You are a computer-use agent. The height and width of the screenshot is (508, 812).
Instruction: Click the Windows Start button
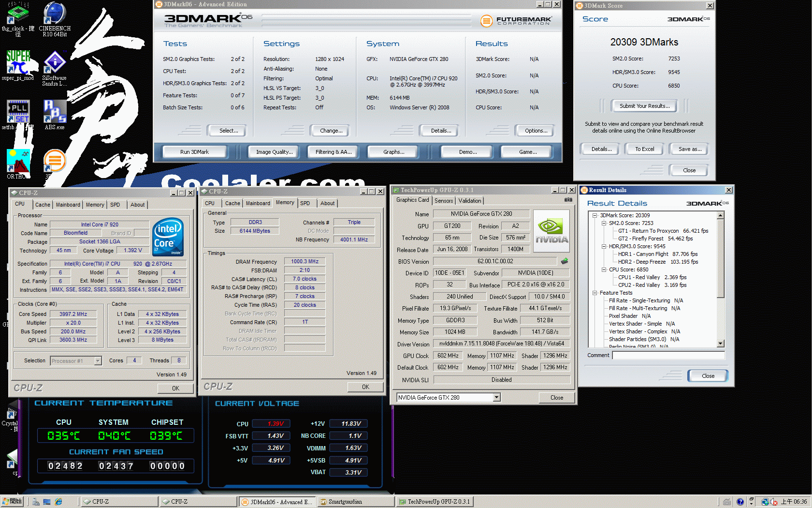(12, 502)
